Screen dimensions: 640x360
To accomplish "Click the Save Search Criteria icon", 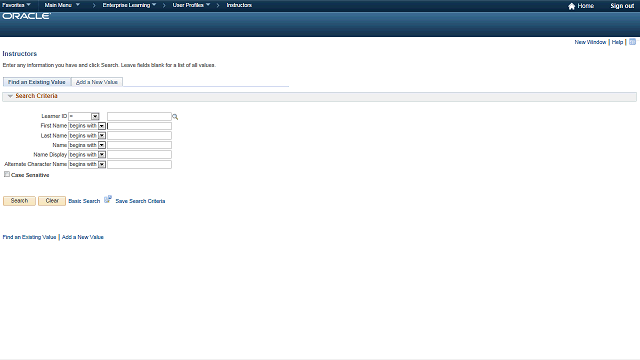I will tap(108, 200).
